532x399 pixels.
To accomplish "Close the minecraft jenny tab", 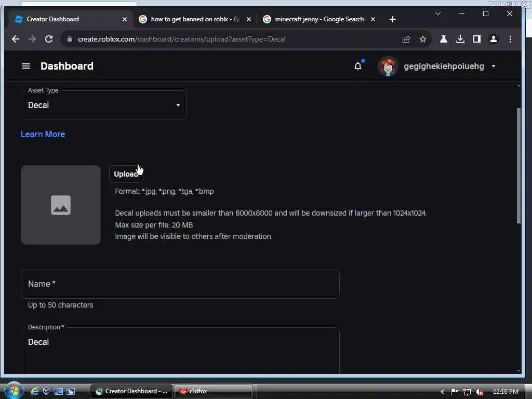I will click(373, 19).
